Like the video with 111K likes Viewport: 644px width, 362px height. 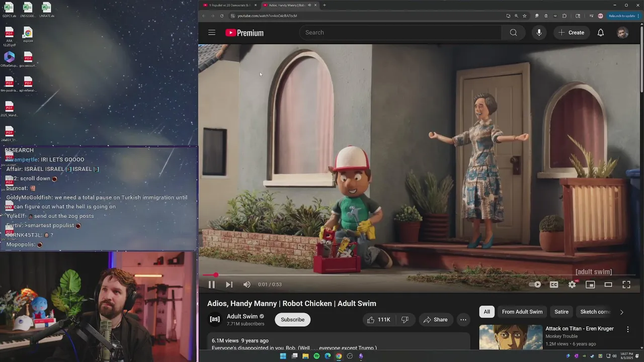(379, 320)
